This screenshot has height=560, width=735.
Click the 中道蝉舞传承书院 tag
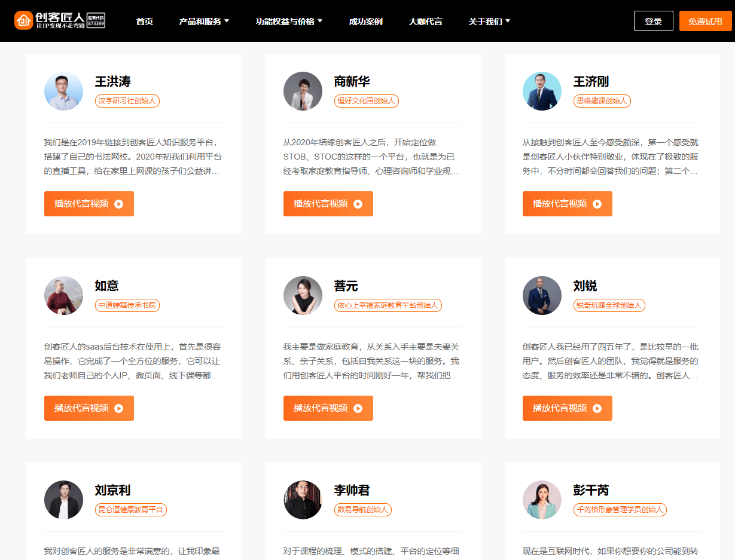click(x=127, y=305)
